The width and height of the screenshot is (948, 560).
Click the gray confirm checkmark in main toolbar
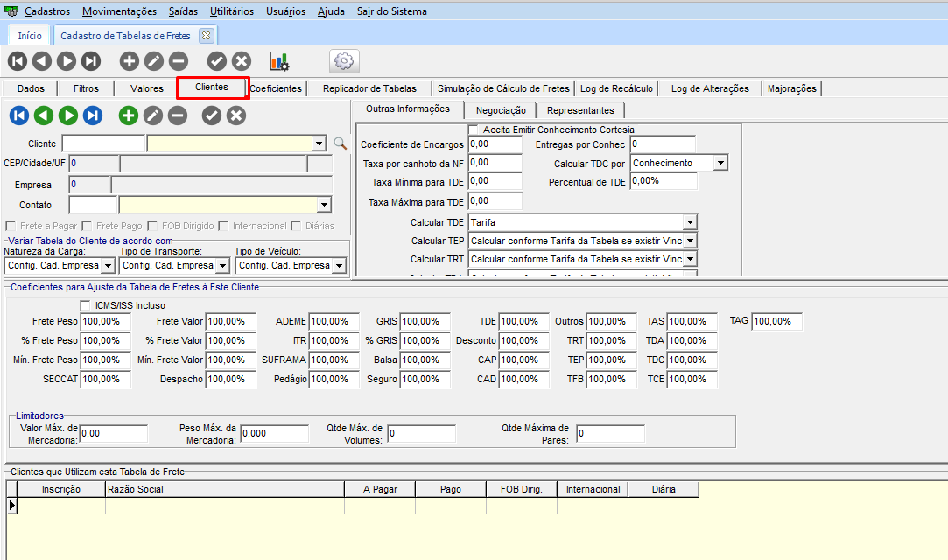point(217,61)
